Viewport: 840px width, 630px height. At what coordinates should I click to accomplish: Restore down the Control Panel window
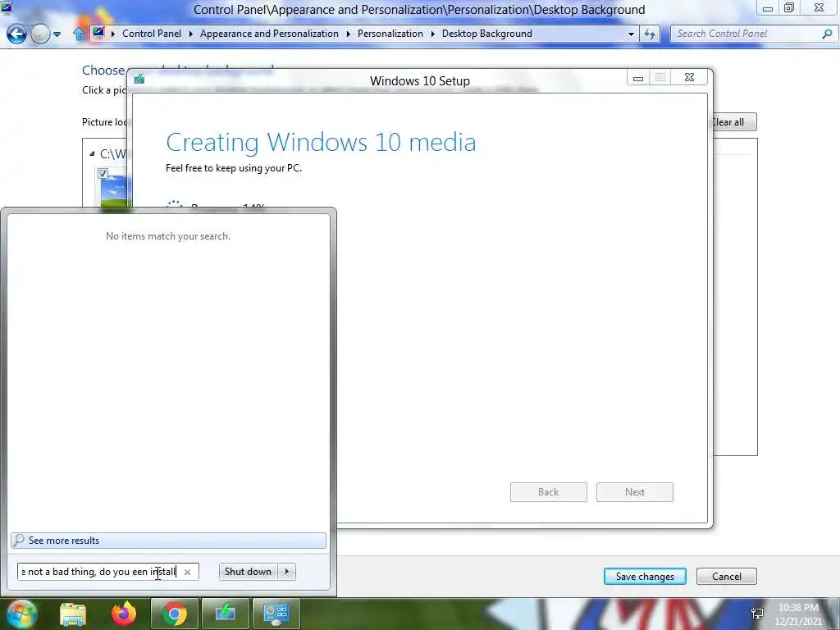click(x=789, y=7)
